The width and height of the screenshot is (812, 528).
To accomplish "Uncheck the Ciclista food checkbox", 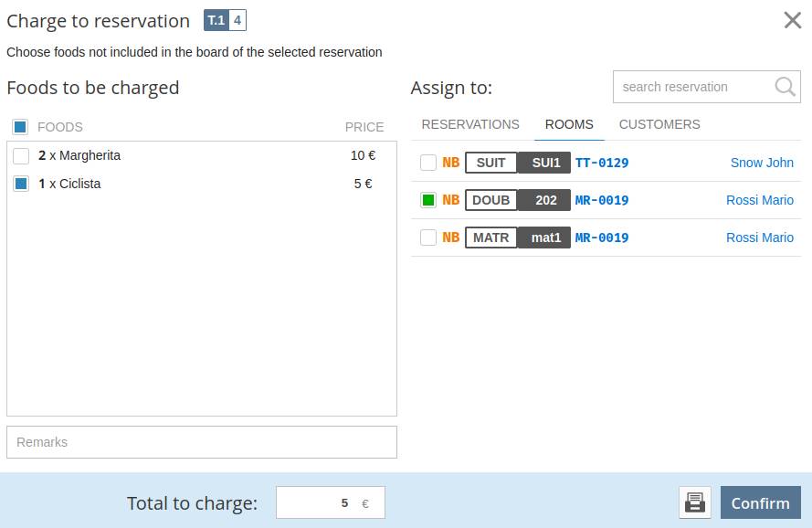I will pyautogui.click(x=21, y=184).
